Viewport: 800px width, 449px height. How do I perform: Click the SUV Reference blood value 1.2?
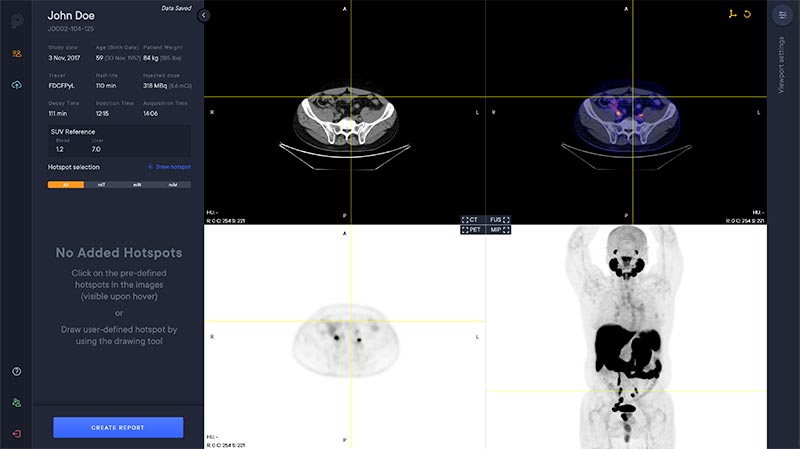(x=60, y=149)
